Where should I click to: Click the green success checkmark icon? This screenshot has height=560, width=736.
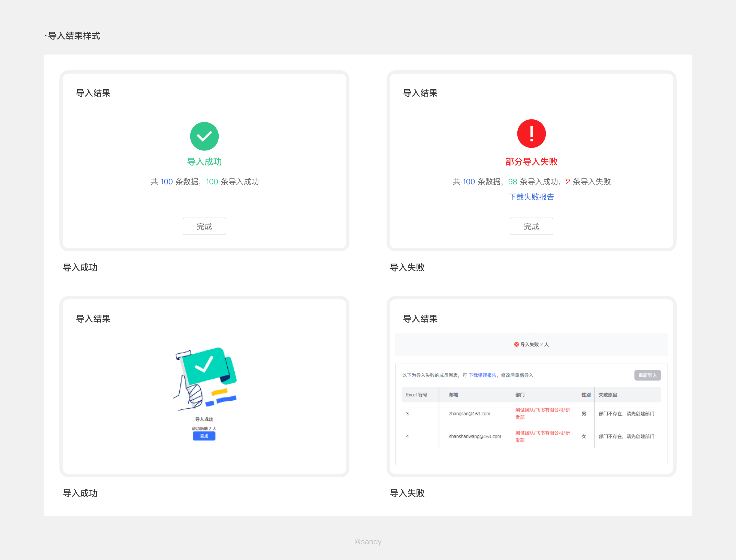[x=204, y=136]
